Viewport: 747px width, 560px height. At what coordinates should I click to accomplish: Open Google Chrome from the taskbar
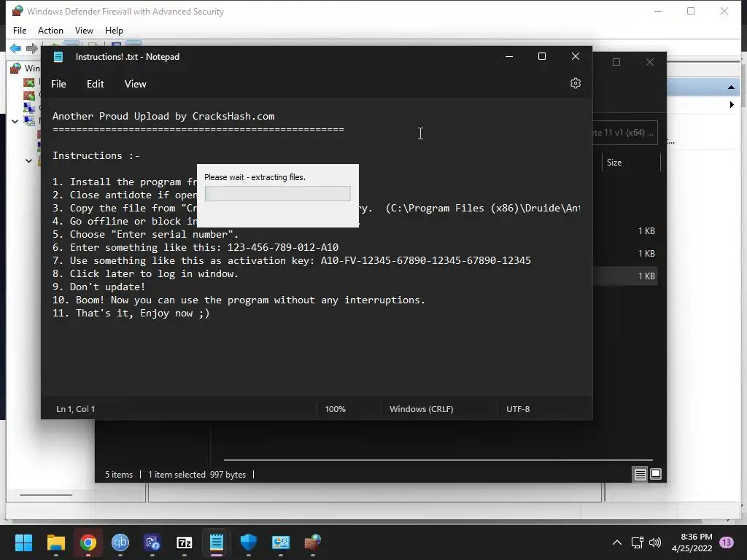tap(88, 542)
